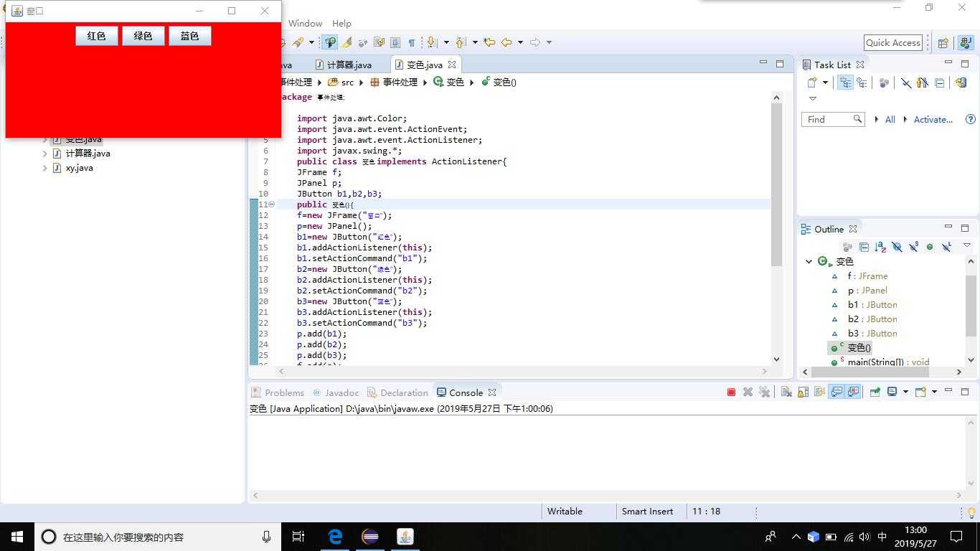
Task: Toggle alphabetical Sort in Outline
Action: (880, 247)
